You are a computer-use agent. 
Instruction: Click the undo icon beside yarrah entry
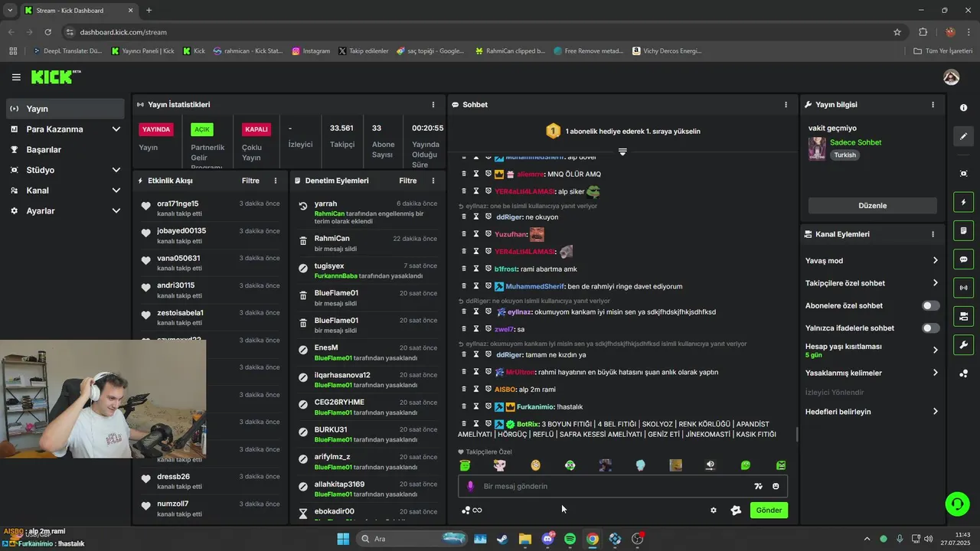tap(303, 207)
